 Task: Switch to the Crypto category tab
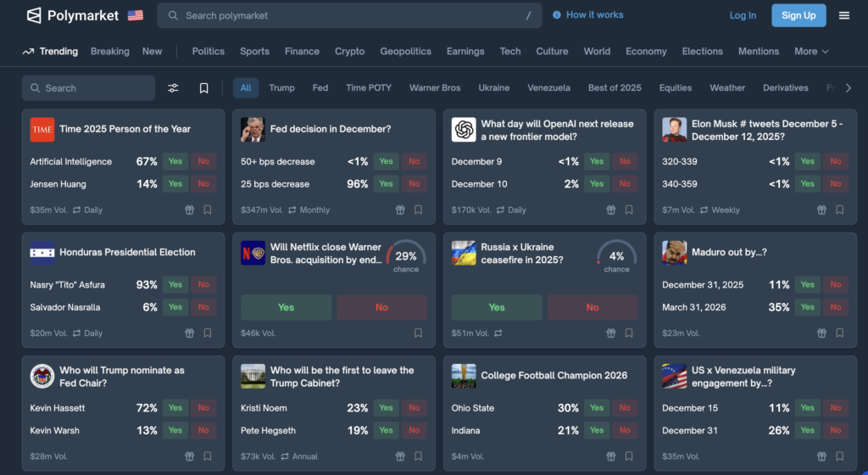point(349,52)
